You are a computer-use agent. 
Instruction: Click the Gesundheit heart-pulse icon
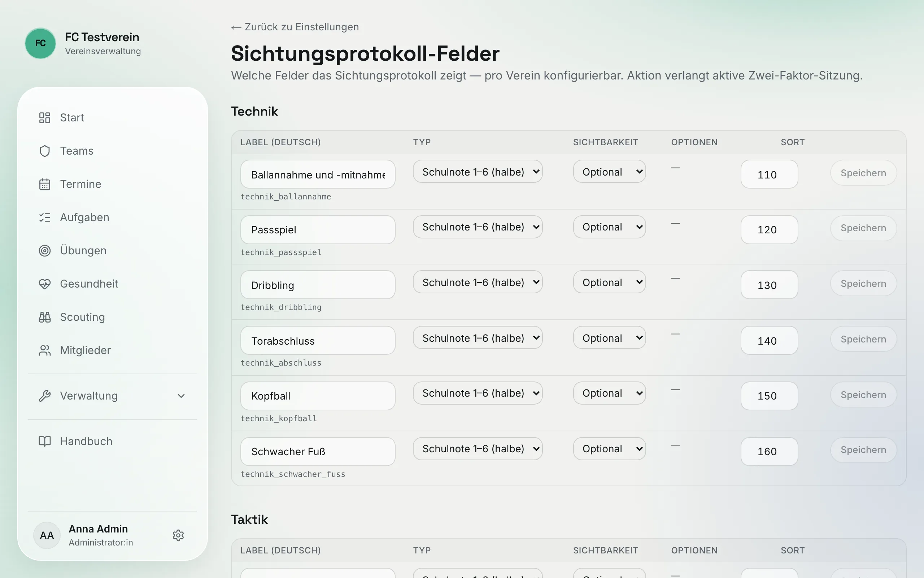click(x=45, y=284)
